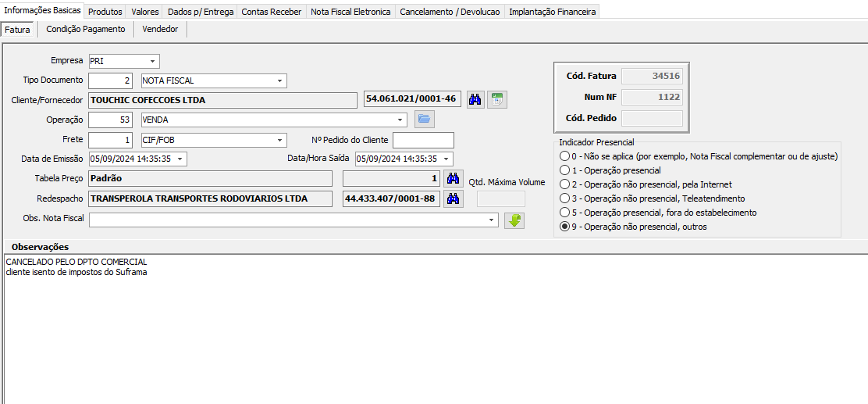The image size is (868, 404).
Task: Expand the CIF/FOB Frete dropdown
Action: 279,140
